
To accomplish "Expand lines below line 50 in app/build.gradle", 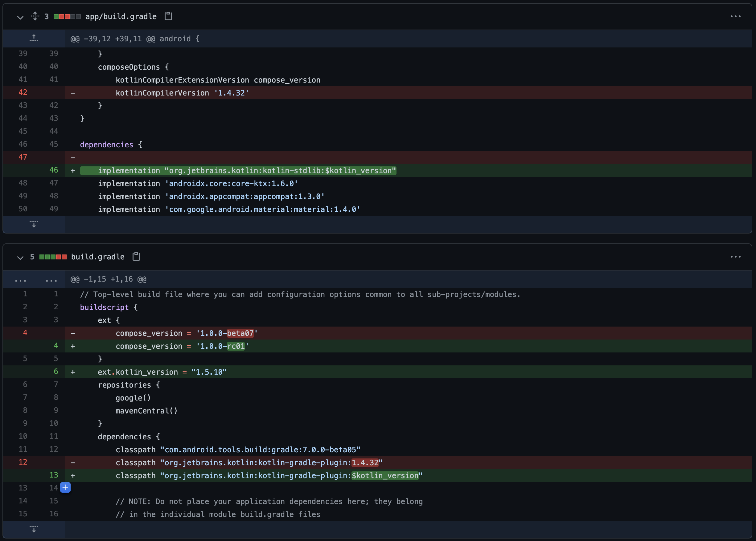I will coord(34,224).
